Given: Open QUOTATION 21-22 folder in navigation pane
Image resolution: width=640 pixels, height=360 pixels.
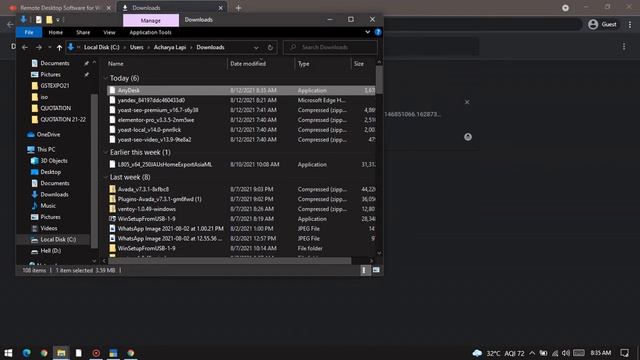Looking at the screenshot, I should click(63, 119).
